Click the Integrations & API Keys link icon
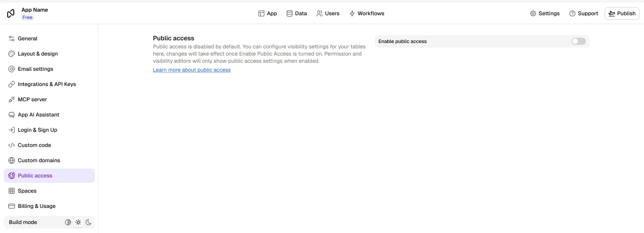The height and width of the screenshot is (233, 644). coord(12,84)
